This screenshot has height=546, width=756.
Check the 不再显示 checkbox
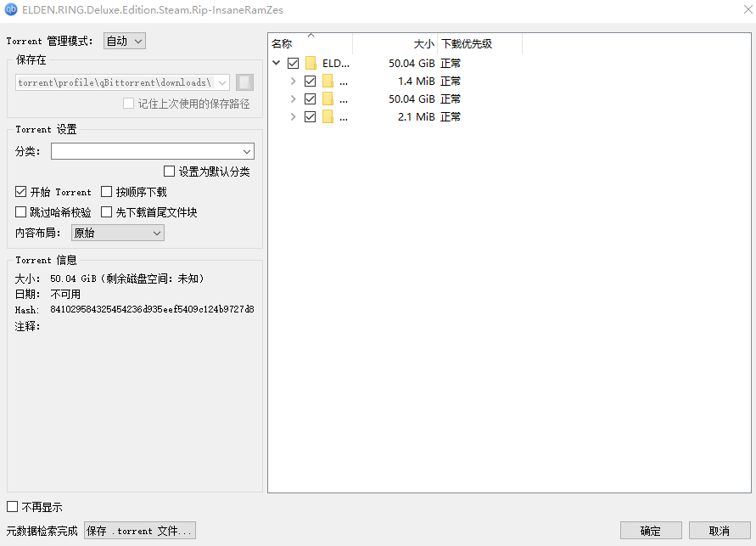13,506
